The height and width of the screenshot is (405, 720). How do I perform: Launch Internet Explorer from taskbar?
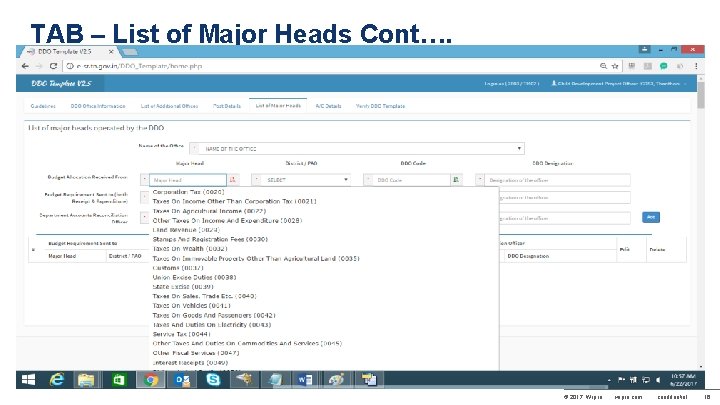click(x=57, y=380)
